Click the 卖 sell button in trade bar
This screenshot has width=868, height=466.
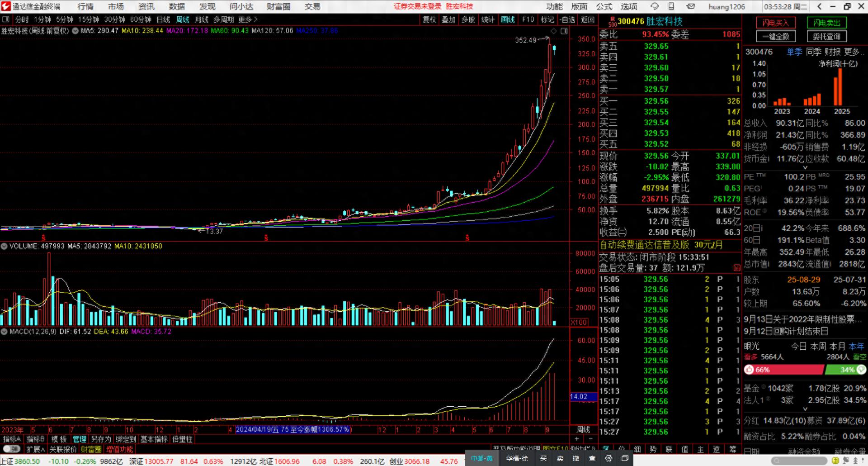[560, 458]
